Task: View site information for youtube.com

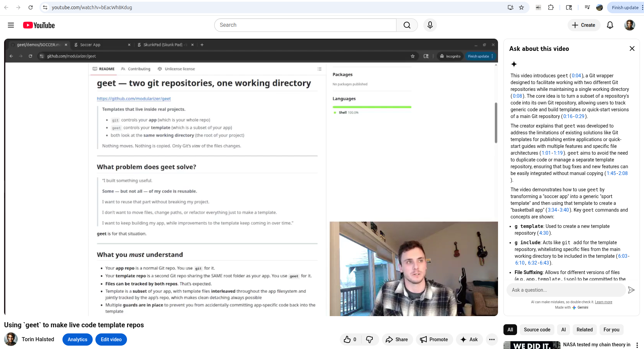Action: pos(45,7)
